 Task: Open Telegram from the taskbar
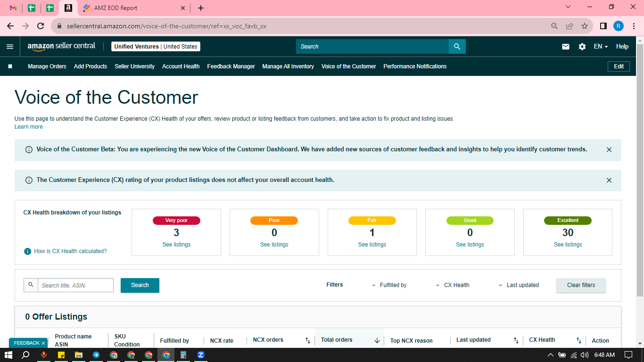click(96, 355)
